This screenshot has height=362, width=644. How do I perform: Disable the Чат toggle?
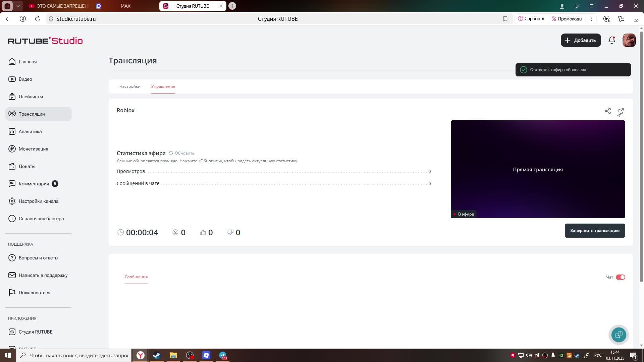(x=620, y=277)
